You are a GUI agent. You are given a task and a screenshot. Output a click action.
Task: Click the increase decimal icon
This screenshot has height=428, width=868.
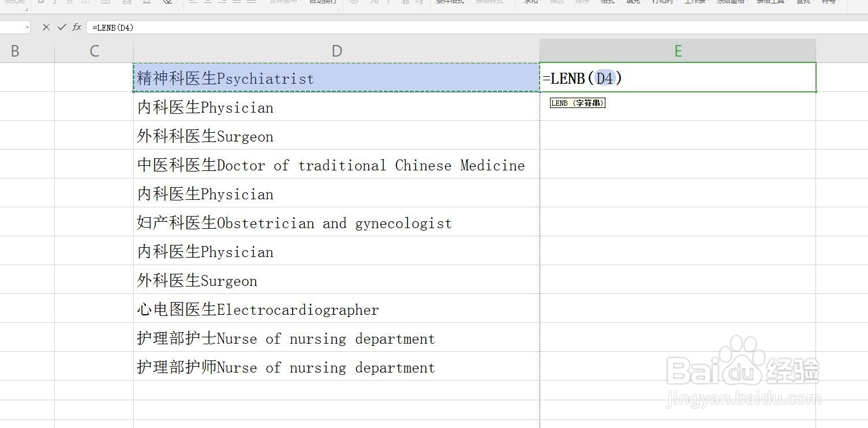coord(406,2)
